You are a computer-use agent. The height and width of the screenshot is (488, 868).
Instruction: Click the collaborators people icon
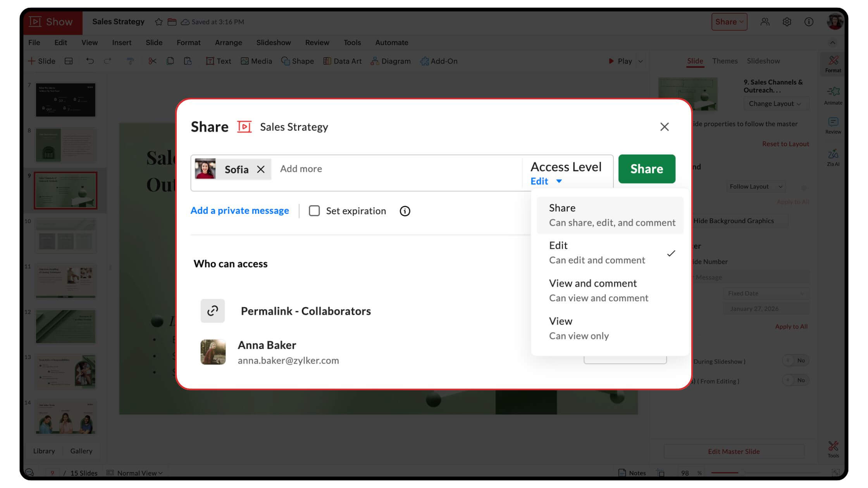(x=765, y=22)
